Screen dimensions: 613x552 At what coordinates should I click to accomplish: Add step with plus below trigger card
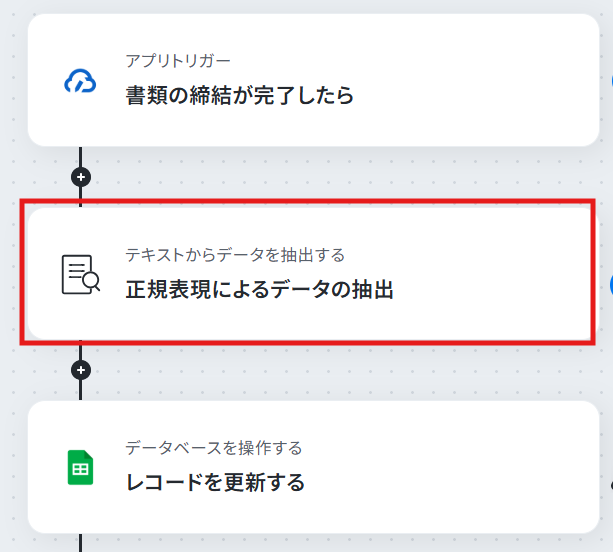click(81, 177)
